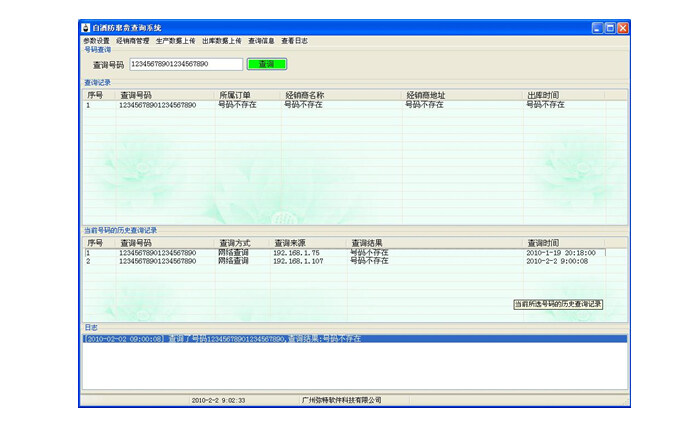The height and width of the screenshot is (430, 700).
Task: Open the 查询信息 menu
Action: [261, 41]
